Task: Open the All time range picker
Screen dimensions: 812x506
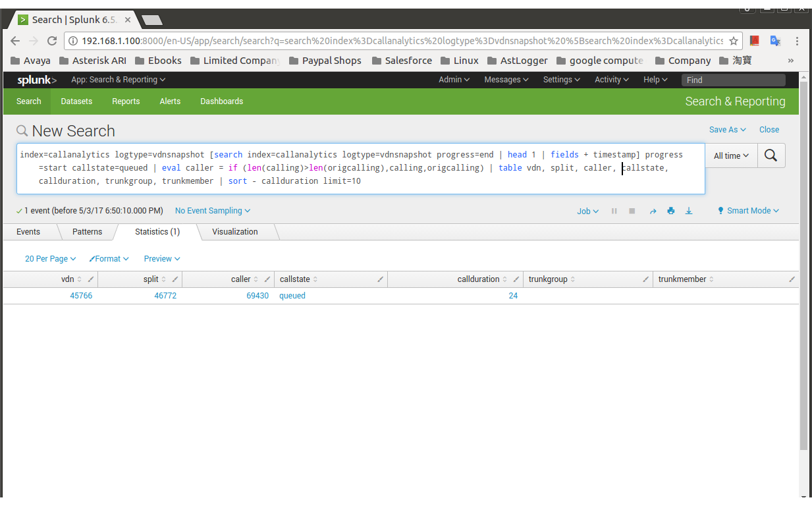Action: (731, 156)
